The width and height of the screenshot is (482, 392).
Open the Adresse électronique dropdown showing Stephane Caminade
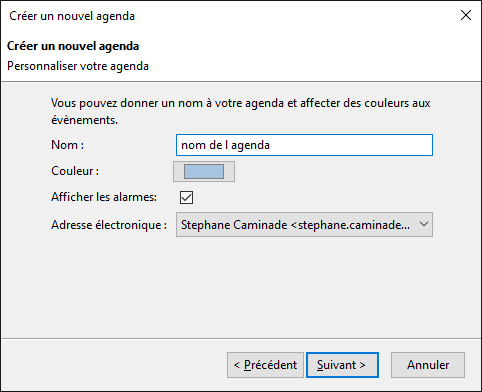pos(304,225)
